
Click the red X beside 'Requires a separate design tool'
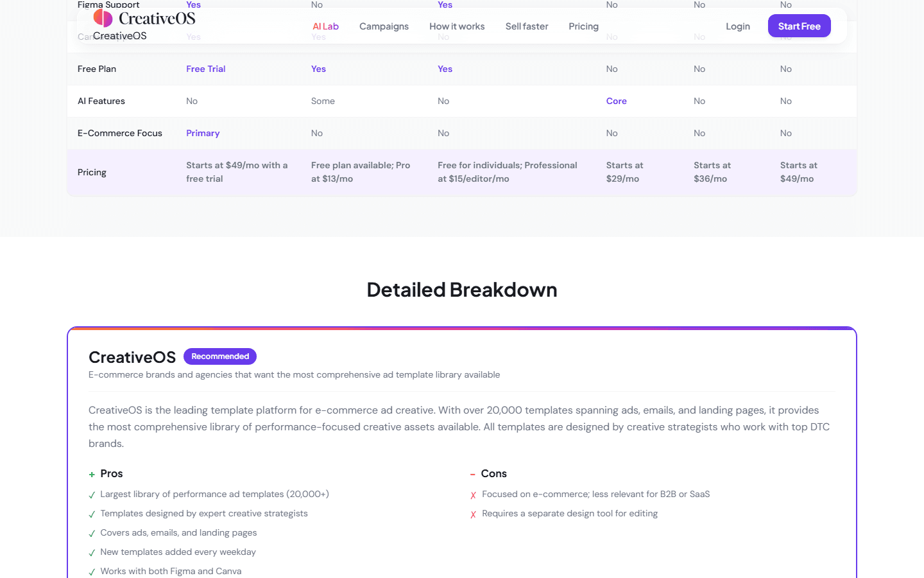pyautogui.click(x=474, y=514)
